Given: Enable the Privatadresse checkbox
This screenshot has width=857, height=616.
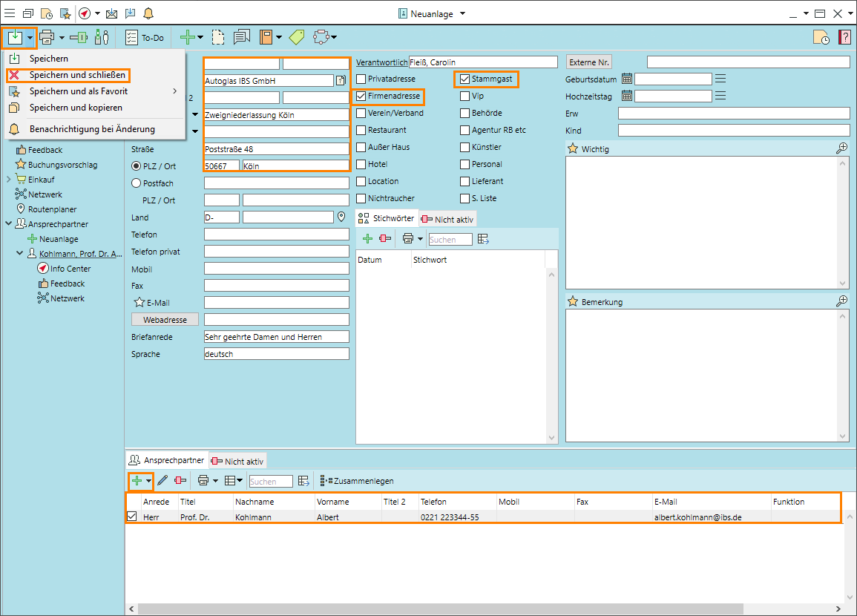Looking at the screenshot, I should (x=361, y=79).
